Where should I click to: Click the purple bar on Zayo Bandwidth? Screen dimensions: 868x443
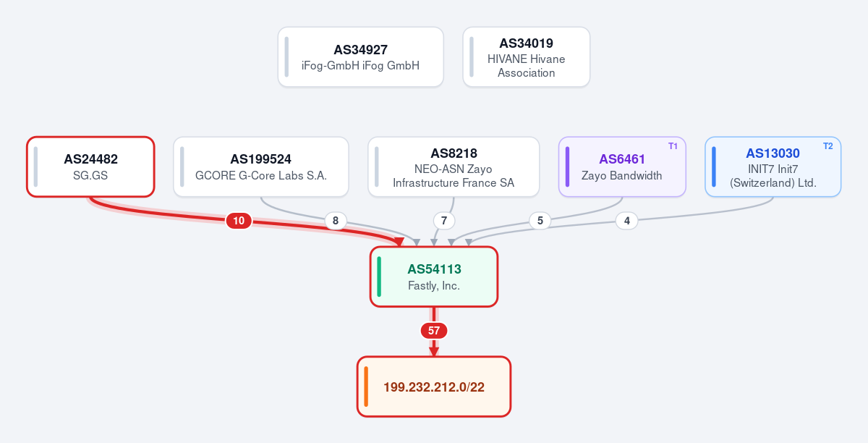[567, 166]
